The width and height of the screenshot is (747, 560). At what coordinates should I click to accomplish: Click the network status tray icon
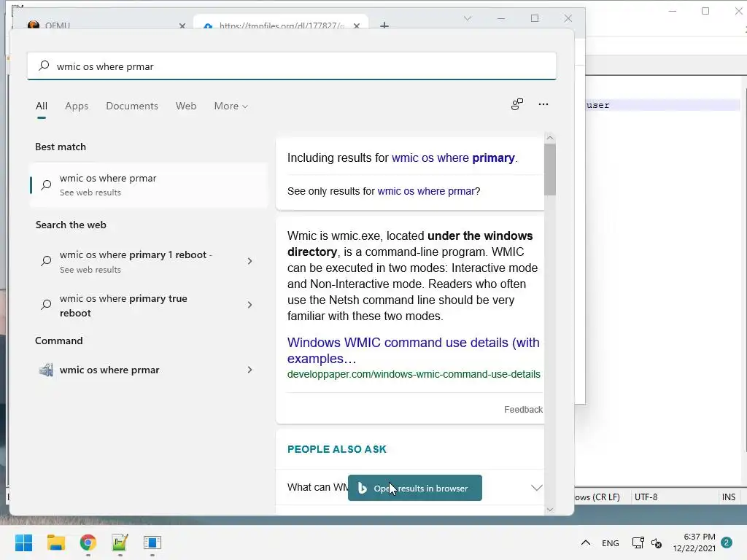point(638,542)
